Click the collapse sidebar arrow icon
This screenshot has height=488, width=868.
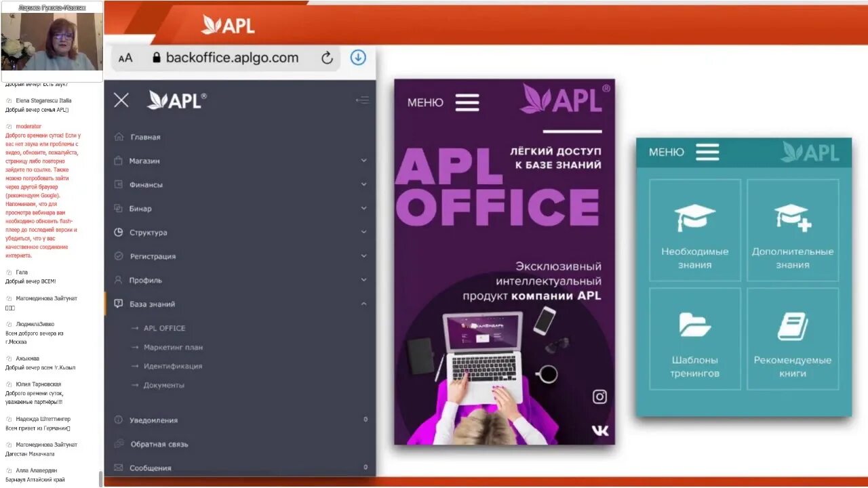(x=362, y=100)
